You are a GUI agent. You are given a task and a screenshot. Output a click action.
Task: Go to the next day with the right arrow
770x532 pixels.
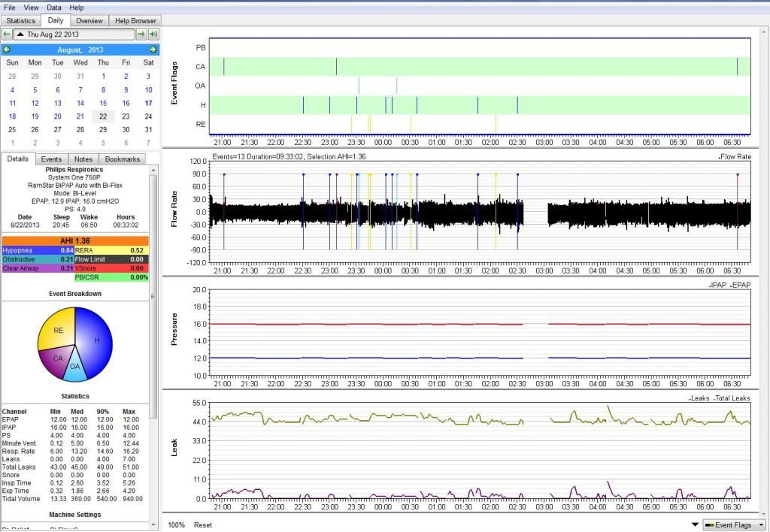coord(141,35)
